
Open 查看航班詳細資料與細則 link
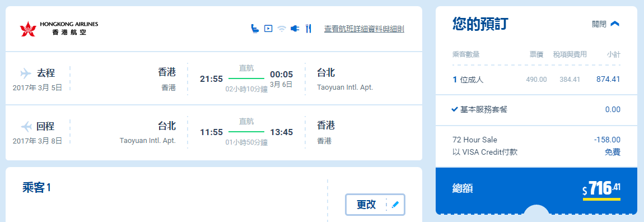click(365, 29)
